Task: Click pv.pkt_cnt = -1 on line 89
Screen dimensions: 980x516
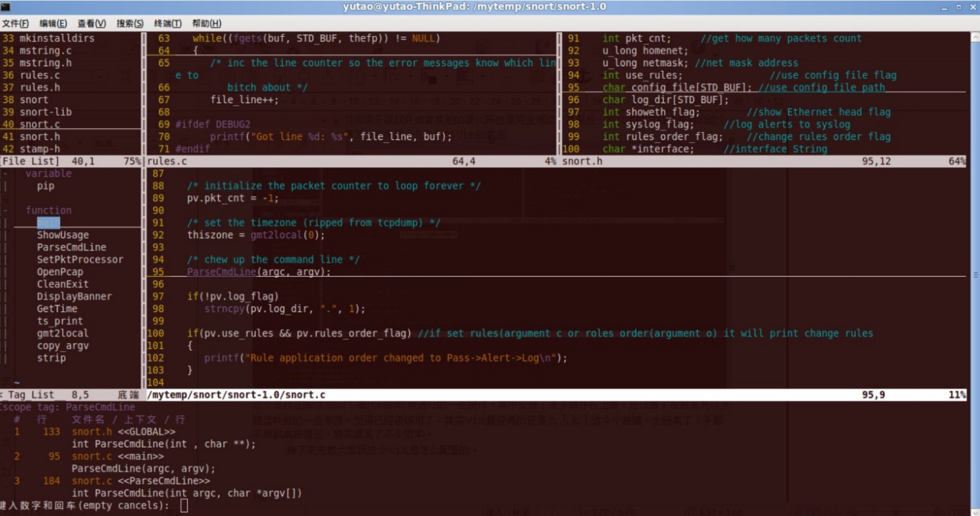Action: [232, 198]
